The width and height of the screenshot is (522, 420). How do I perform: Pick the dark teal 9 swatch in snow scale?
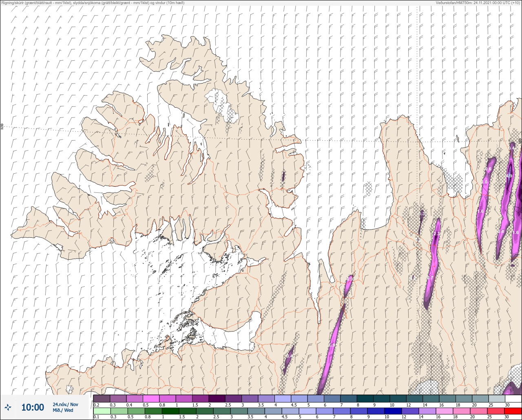pos(381,398)
